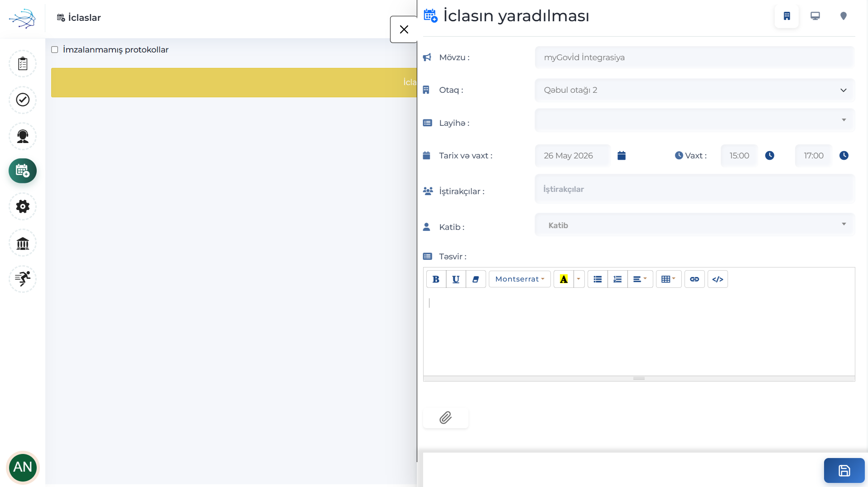The height and width of the screenshot is (487, 868).
Task: Select the location pin meeting type tab
Action: point(843,16)
